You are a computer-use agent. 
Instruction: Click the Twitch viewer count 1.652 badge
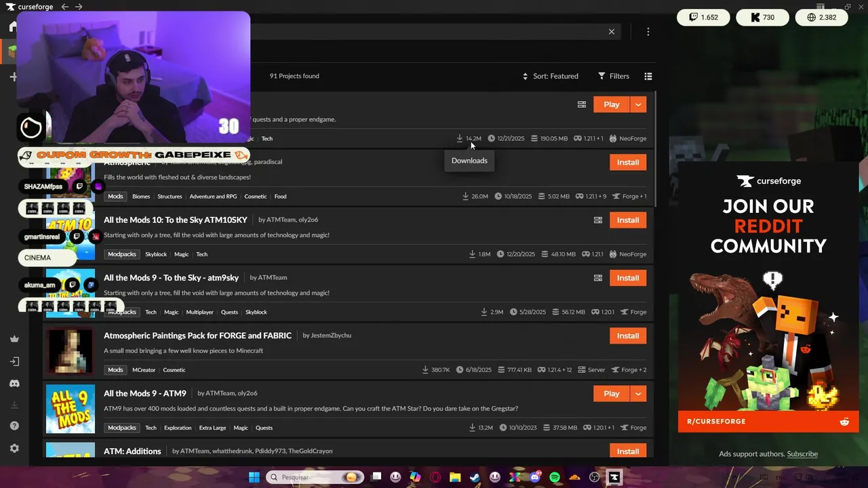[x=703, y=18]
